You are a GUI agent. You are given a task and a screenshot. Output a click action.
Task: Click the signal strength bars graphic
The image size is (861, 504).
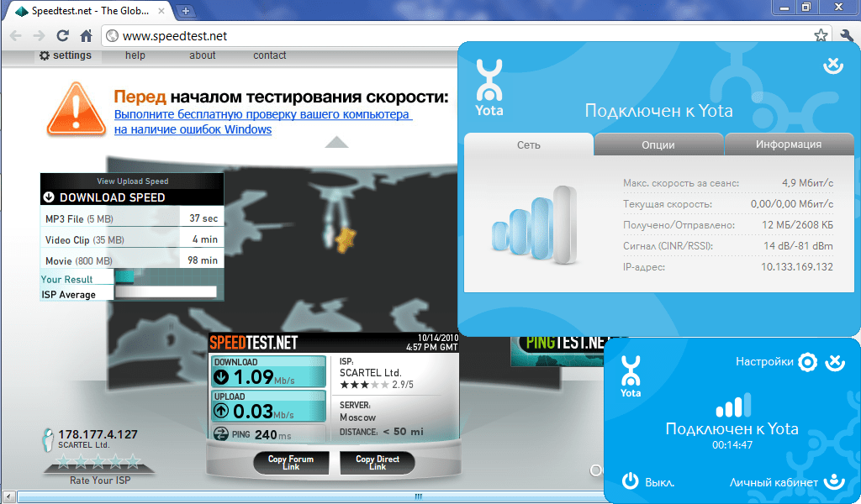tap(534, 225)
